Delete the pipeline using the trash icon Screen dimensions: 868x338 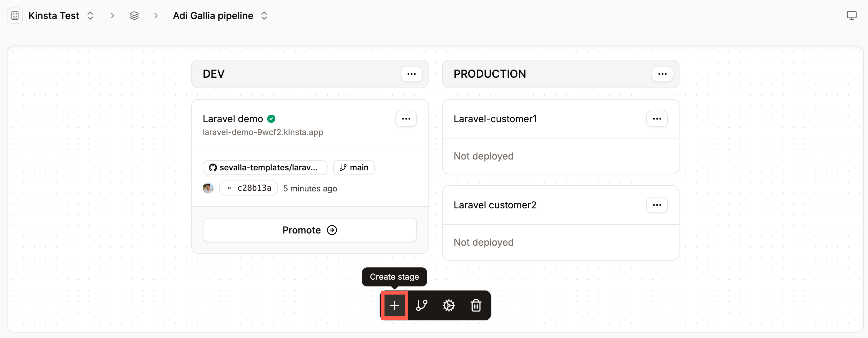(x=476, y=305)
